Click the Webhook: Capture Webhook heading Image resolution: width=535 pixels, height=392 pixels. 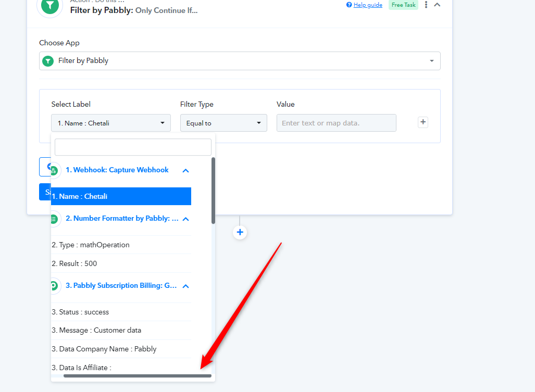click(117, 170)
